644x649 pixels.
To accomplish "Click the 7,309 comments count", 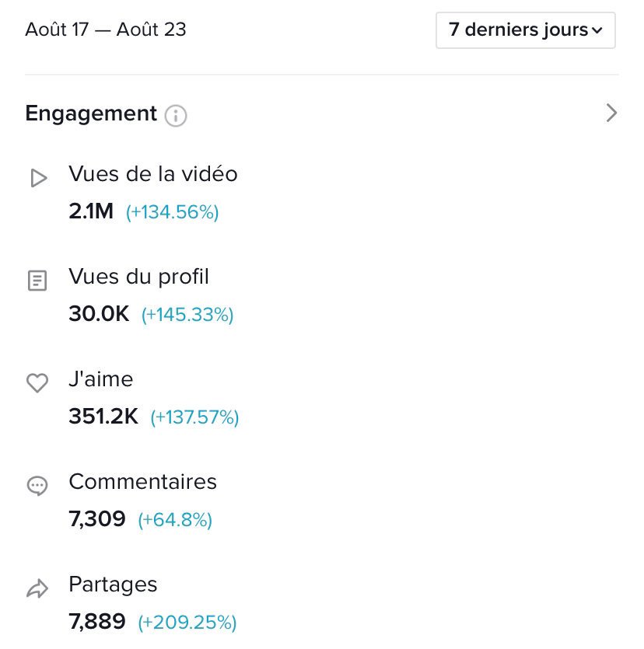I will pyautogui.click(x=97, y=519).
